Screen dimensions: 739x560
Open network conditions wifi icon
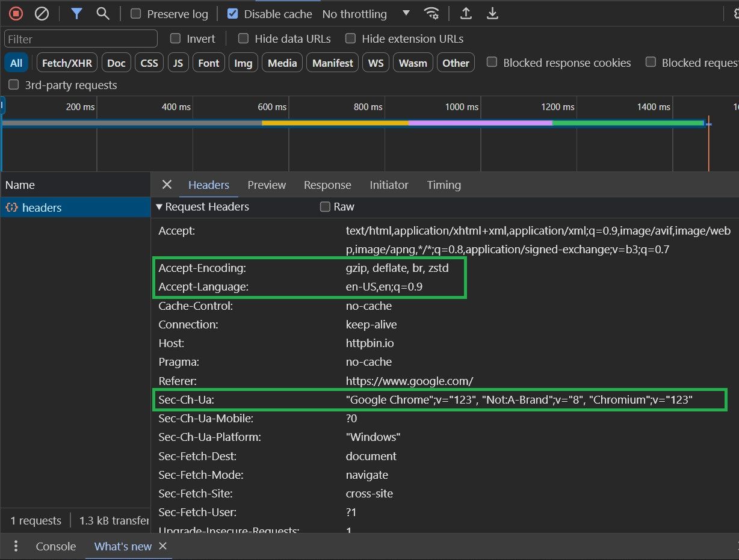click(x=431, y=13)
